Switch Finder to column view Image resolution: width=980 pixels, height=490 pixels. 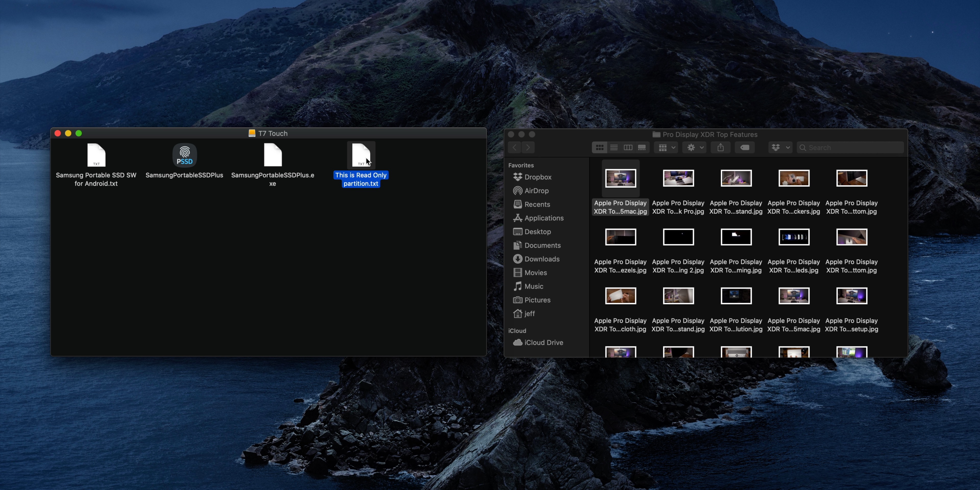pyautogui.click(x=628, y=148)
